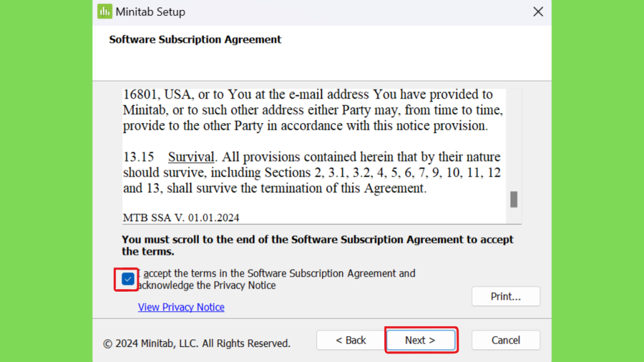Cancel the Minitab installation
Viewport: 644px width, 362px height.
(x=506, y=340)
